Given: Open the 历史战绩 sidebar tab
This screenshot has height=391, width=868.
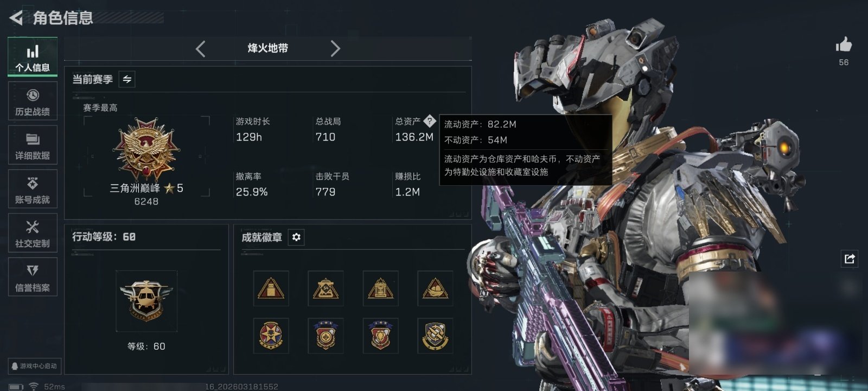Looking at the screenshot, I should pos(33,102).
